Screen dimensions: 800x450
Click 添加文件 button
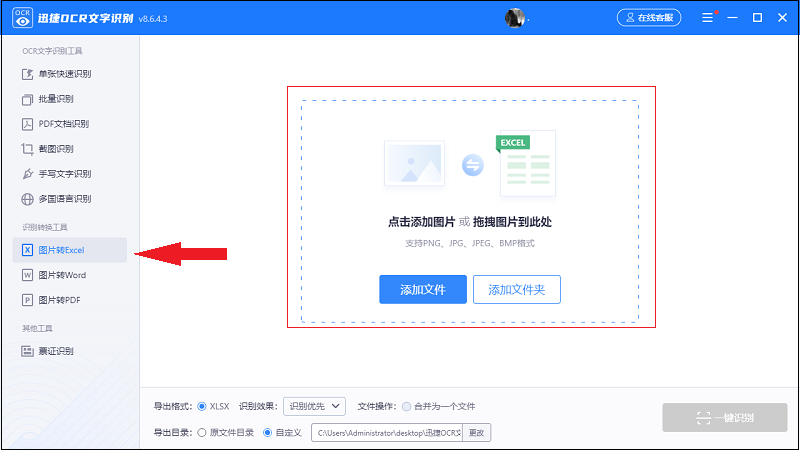point(423,289)
